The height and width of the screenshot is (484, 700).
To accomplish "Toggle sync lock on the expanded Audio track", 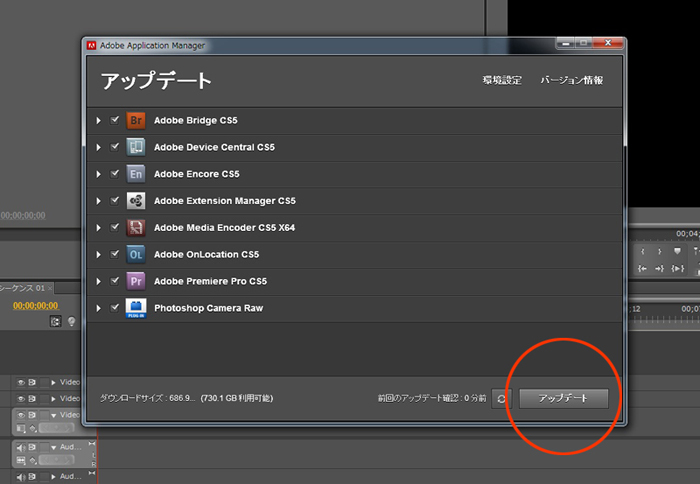I will [33, 447].
